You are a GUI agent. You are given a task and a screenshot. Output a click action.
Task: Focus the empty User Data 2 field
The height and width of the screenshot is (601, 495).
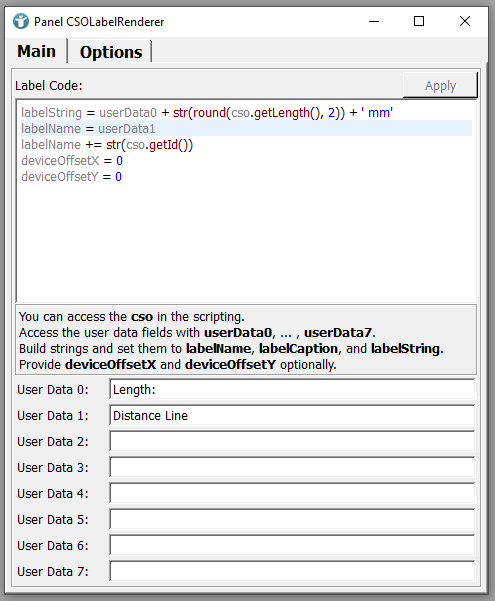click(292, 442)
